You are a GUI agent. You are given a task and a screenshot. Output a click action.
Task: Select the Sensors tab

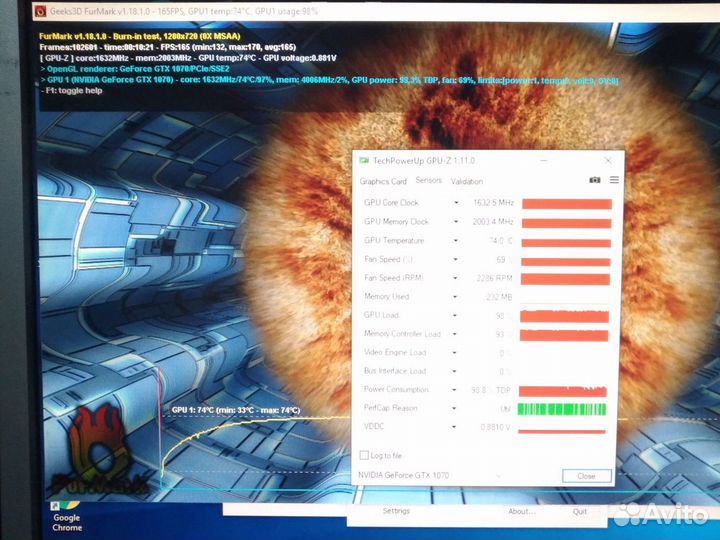coord(428,181)
